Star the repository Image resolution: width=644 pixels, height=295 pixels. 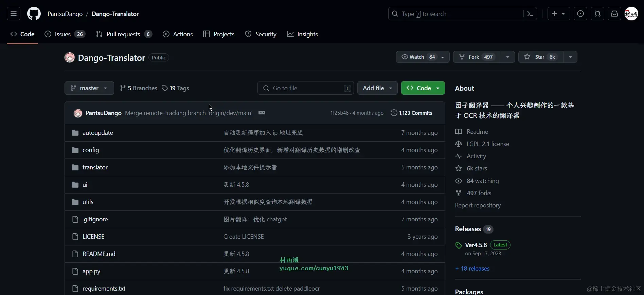(541, 57)
